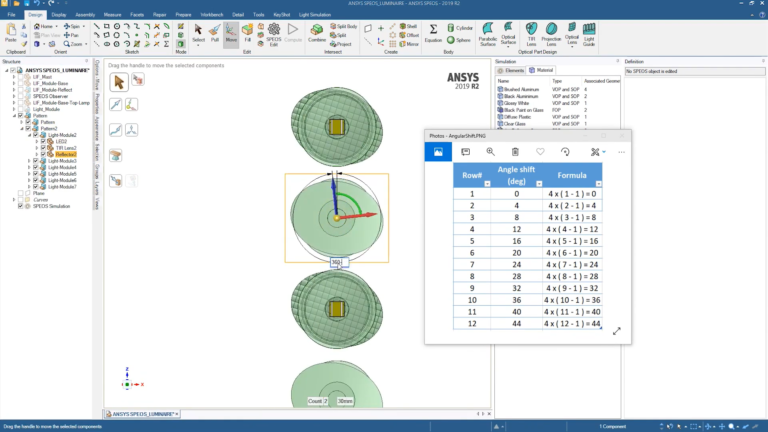The width and height of the screenshot is (768, 432).
Task: Create a Cylinder body
Action: pyautogui.click(x=460, y=28)
